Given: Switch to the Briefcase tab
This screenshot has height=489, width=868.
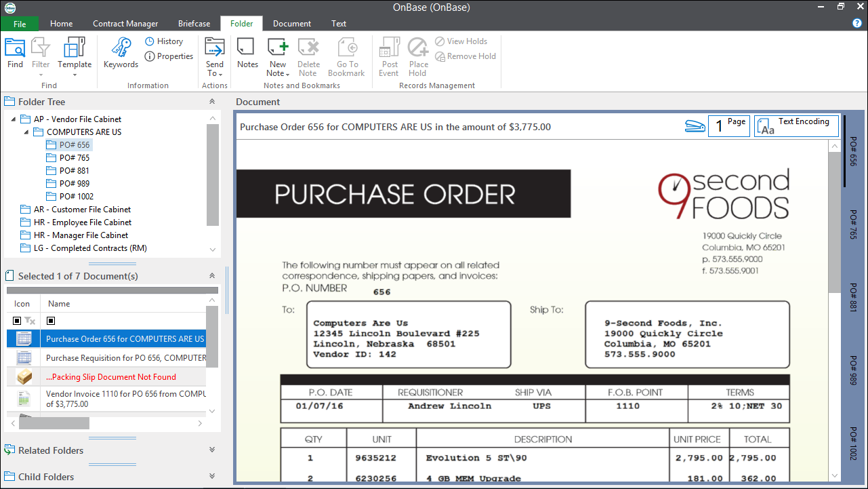Looking at the screenshot, I should click(194, 24).
